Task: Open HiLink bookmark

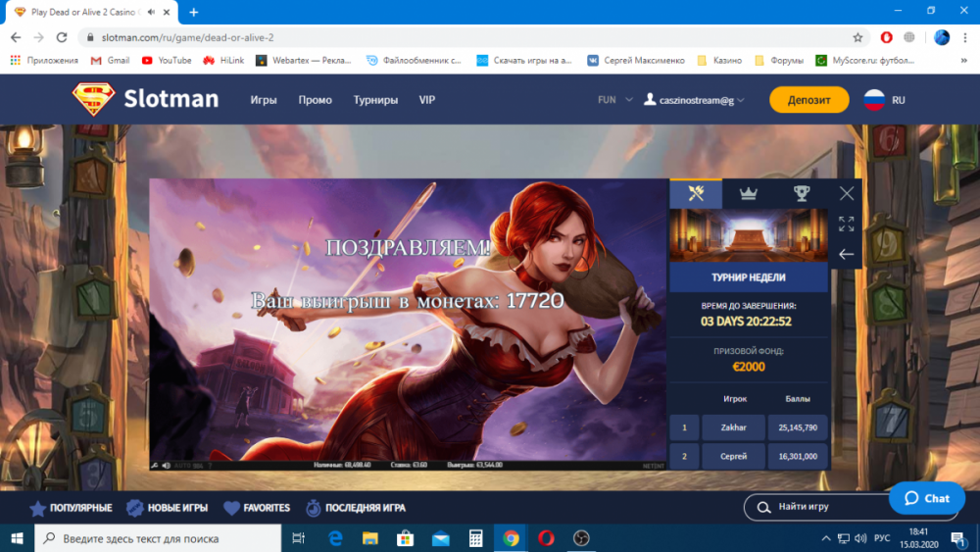Action: point(223,60)
